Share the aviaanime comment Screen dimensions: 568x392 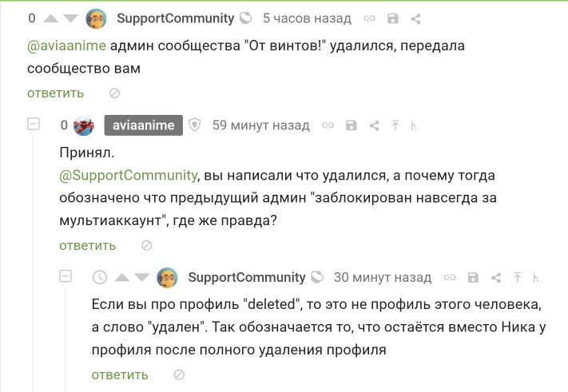point(372,125)
